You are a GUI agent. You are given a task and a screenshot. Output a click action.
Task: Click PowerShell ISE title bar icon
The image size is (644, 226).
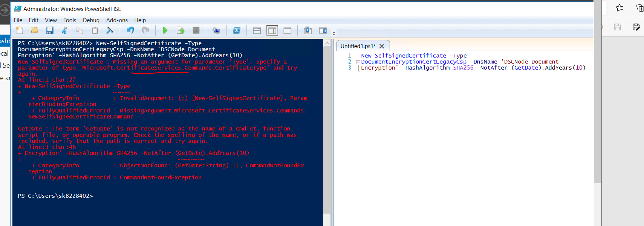[17, 9]
